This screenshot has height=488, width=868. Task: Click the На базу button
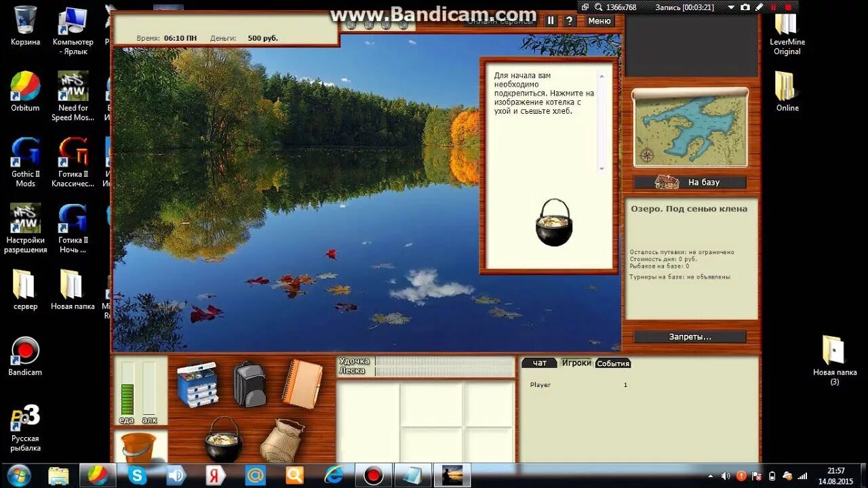(690, 182)
